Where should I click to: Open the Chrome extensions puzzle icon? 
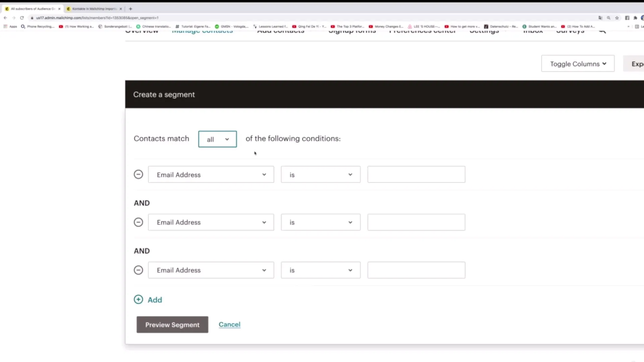[635, 18]
